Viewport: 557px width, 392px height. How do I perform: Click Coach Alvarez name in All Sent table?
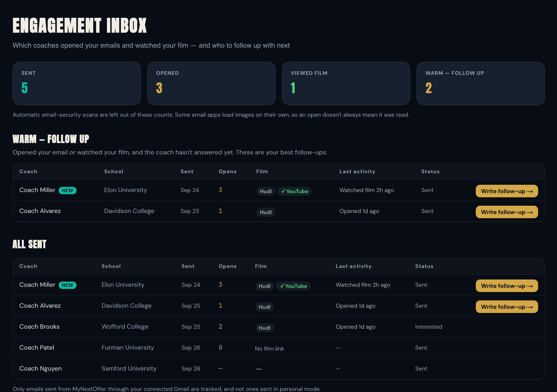coord(40,306)
